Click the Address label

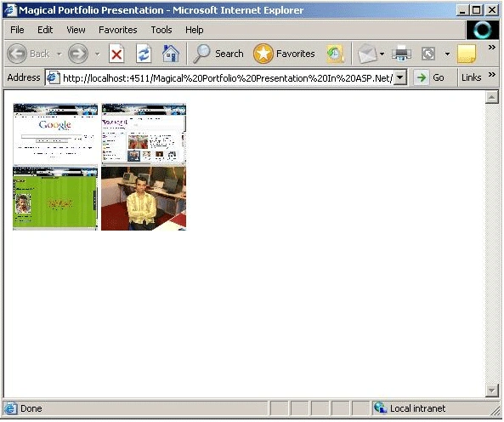click(24, 77)
